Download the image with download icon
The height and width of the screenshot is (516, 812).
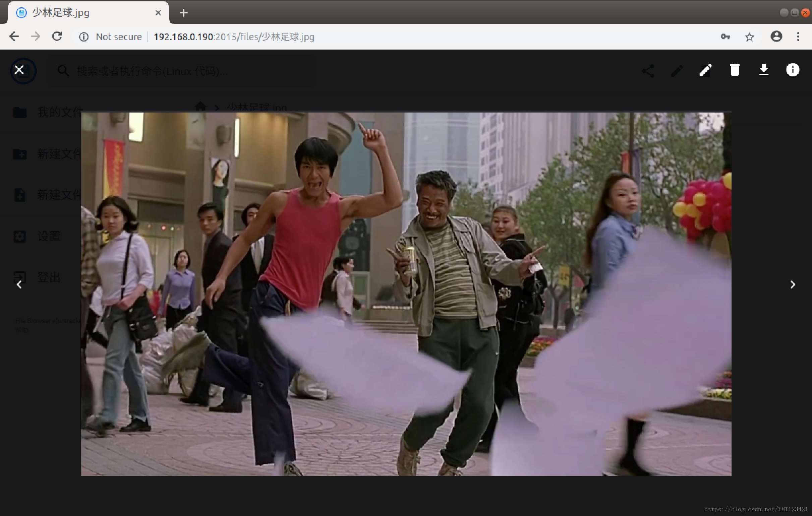pyautogui.click(x=764, y=70)
